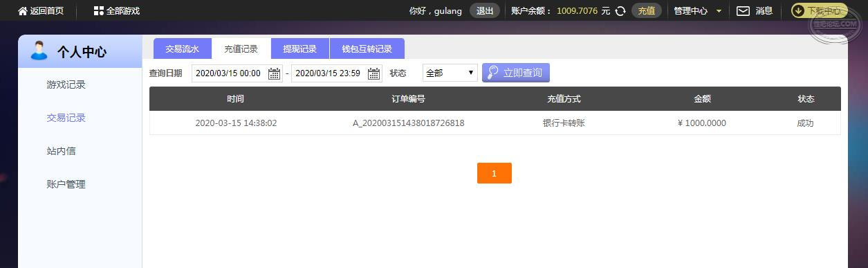Open 站内信 in the sidebar
868x268 pixels.
coord(62,151)
